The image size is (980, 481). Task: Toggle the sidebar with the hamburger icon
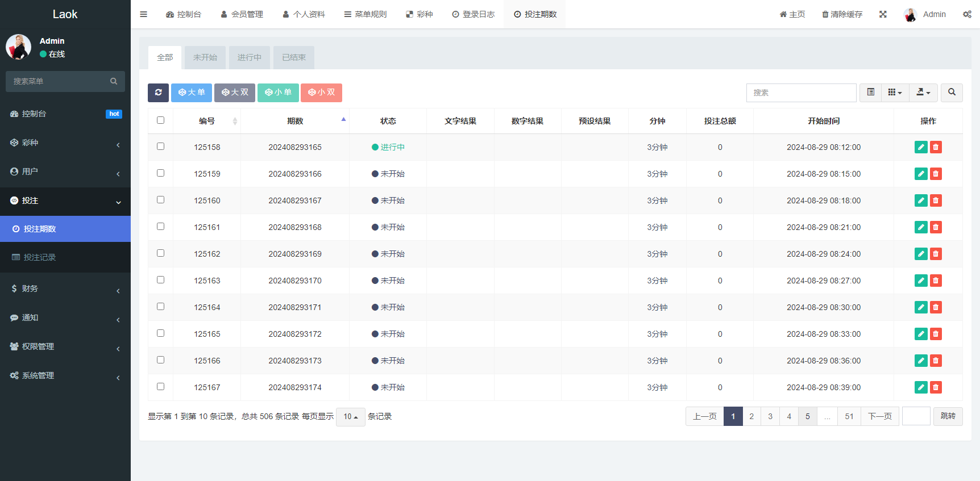pyautogui.click(x=144, y=14)
